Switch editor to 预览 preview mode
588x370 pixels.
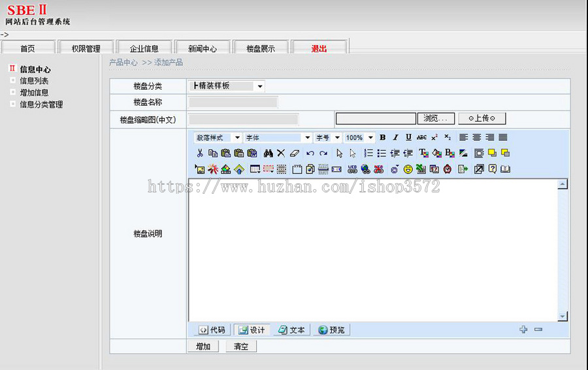point(331,330)
